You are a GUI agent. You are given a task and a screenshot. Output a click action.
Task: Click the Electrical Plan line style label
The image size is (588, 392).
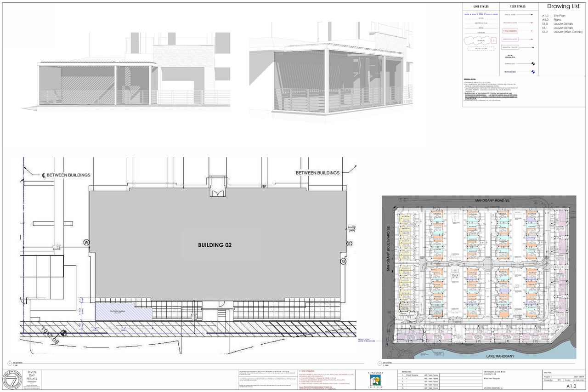coord(481,23)
